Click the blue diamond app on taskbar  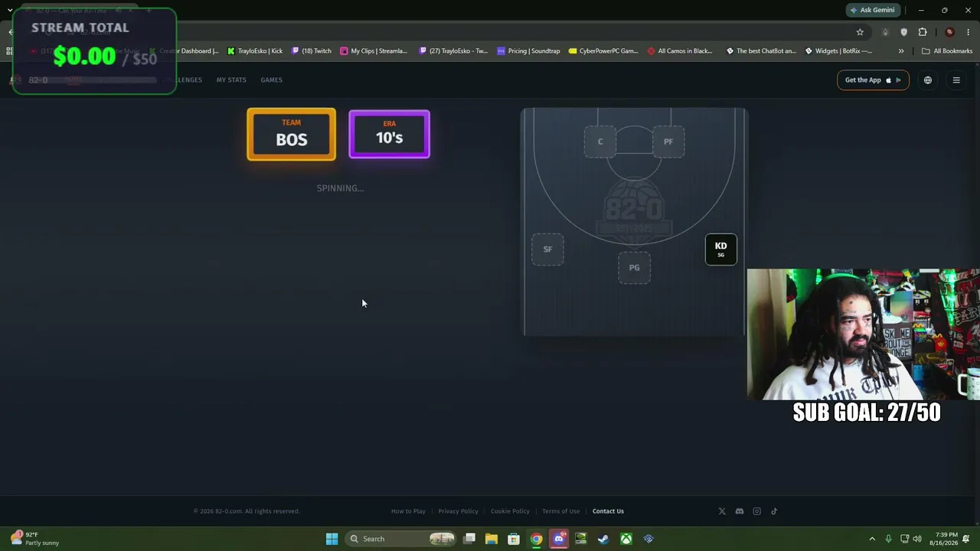[648, 539]
